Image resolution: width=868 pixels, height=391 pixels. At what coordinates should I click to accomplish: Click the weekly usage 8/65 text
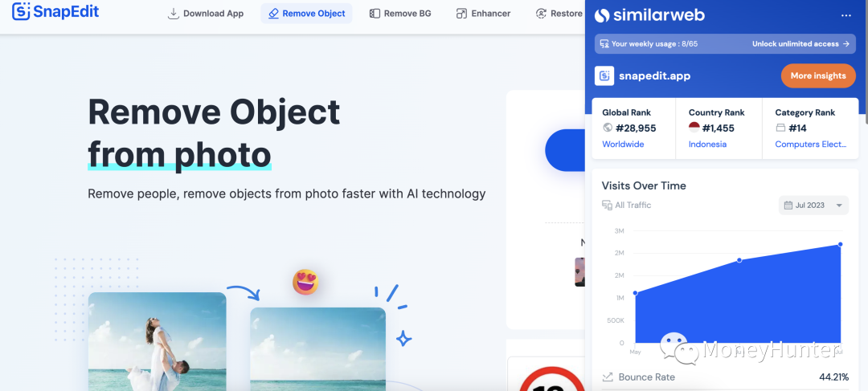tap(654, 43)
